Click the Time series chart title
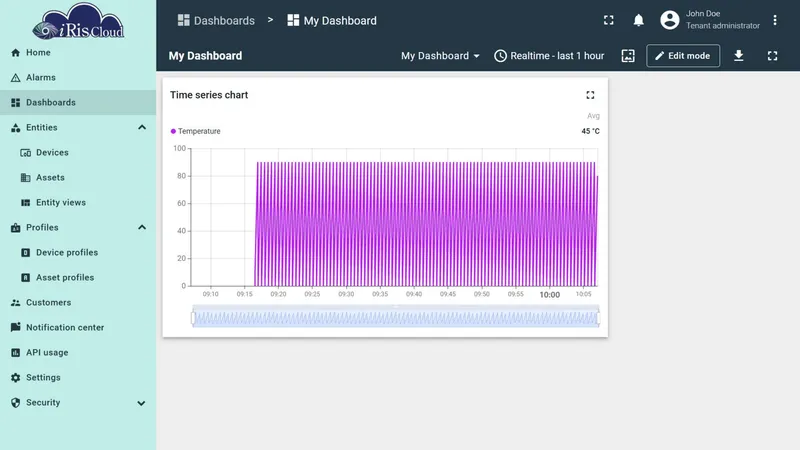 coord(209,95)
